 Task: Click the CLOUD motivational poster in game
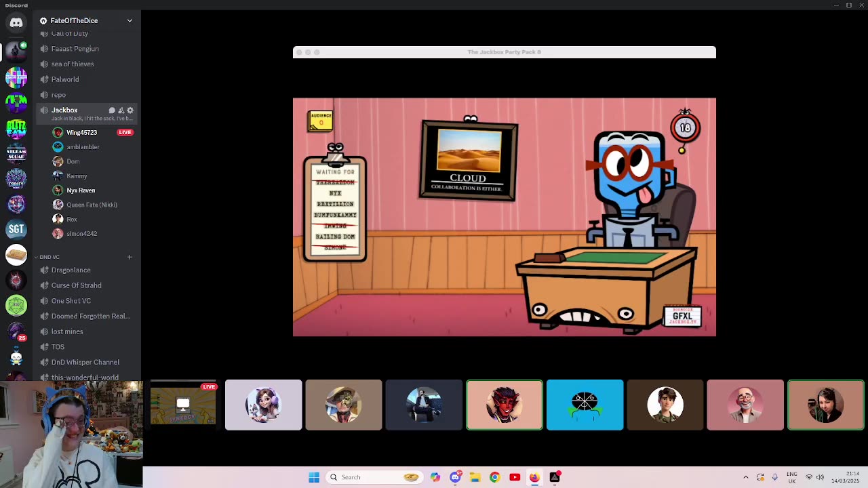[x=469, y=161]
